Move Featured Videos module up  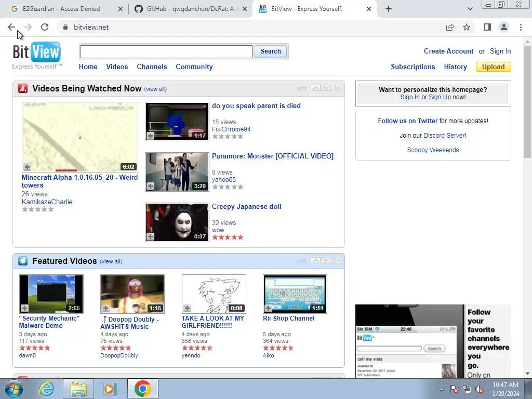pyautogui.click(x=315, y=260)
